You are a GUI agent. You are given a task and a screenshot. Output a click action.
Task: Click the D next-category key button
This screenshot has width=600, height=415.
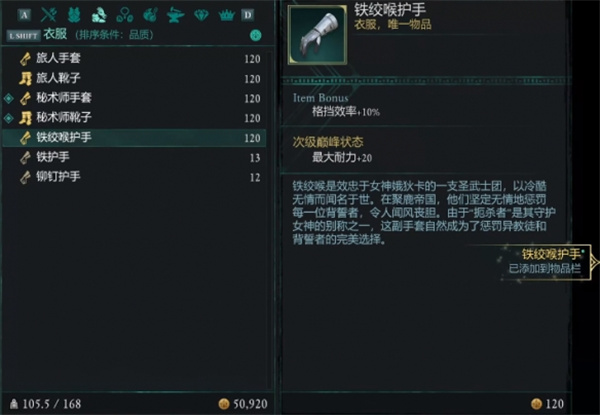(248, 15)
